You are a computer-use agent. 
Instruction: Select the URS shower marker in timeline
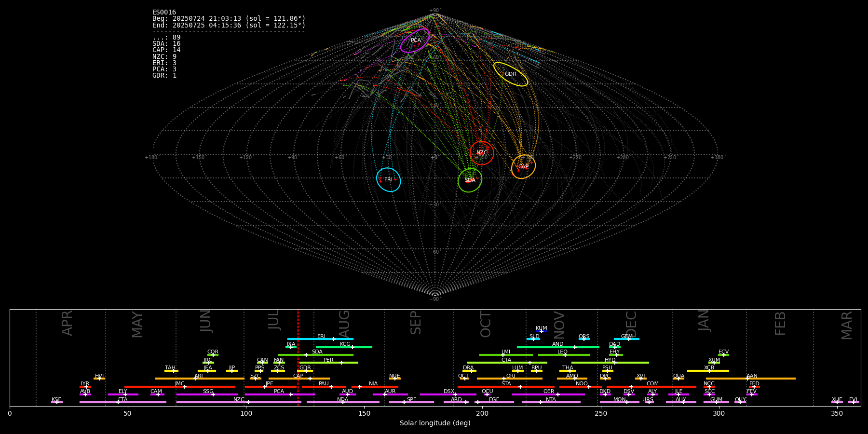(649, 402)
